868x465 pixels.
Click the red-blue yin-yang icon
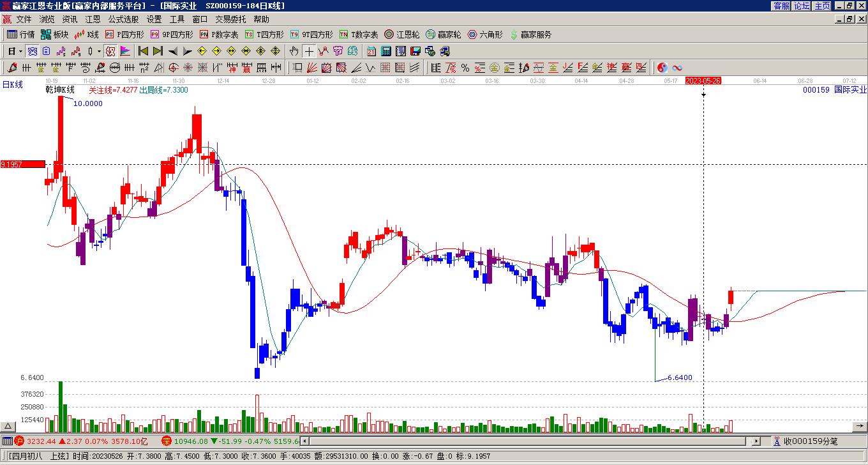point(662,68)
